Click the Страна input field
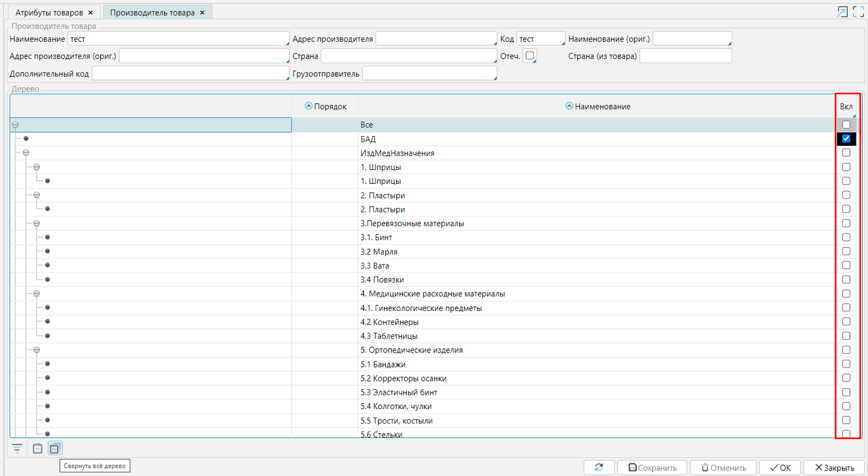The image size is (868, 476). [x=408, y=56]
